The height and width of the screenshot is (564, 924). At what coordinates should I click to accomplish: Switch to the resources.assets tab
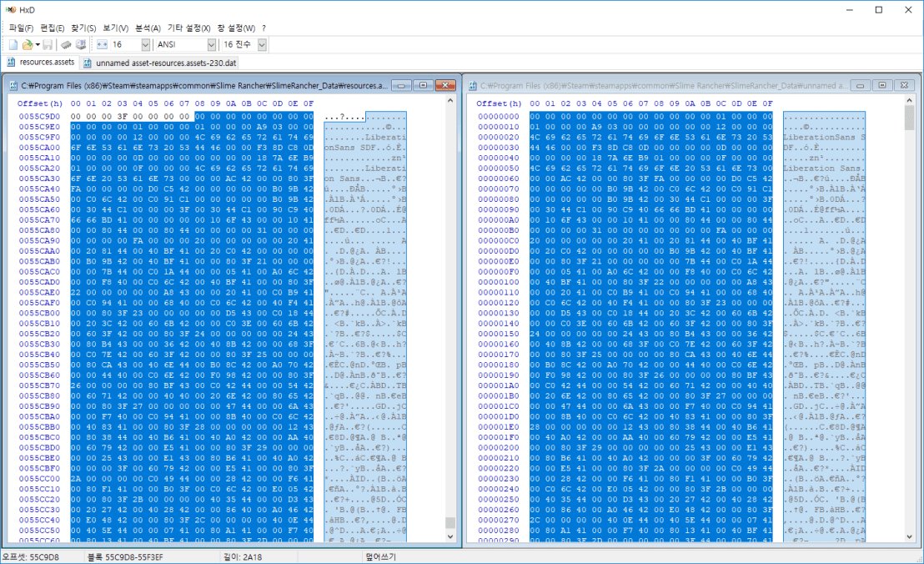click(46, 61)
